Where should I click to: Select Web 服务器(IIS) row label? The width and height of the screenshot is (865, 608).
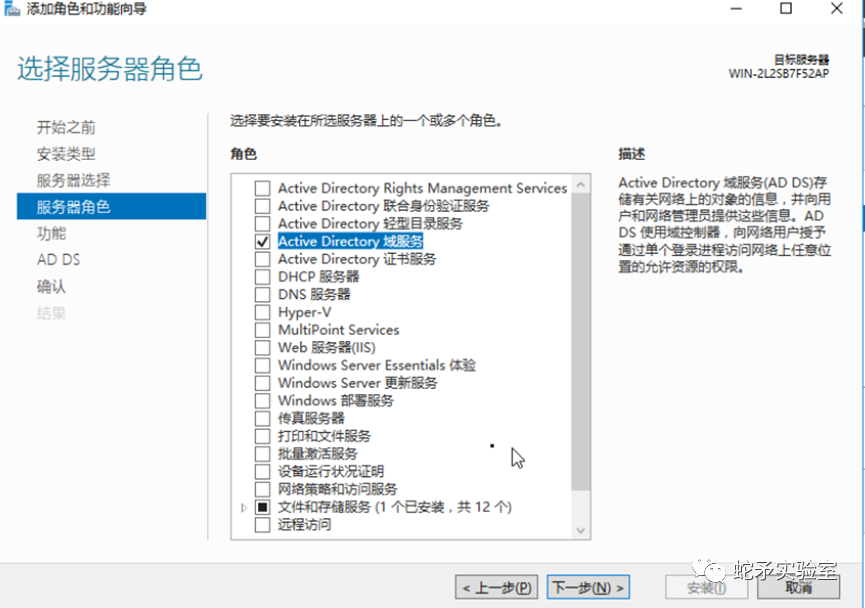[x=327, y=348]
